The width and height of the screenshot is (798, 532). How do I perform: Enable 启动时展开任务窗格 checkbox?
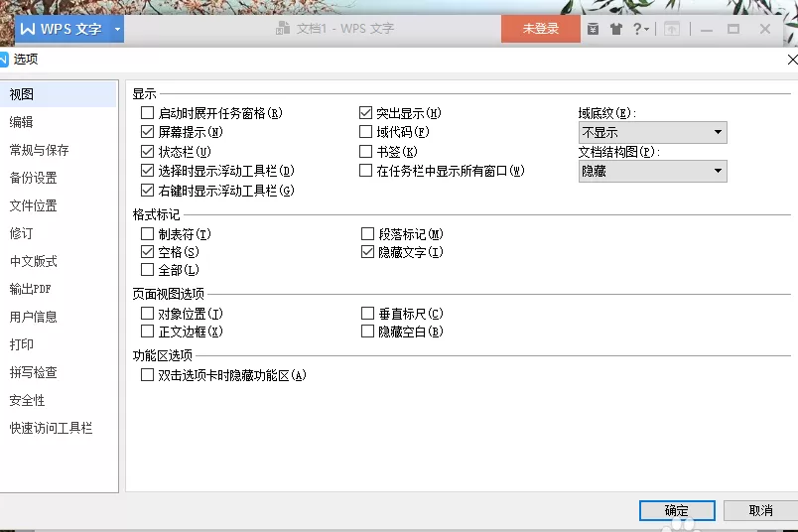147,112
